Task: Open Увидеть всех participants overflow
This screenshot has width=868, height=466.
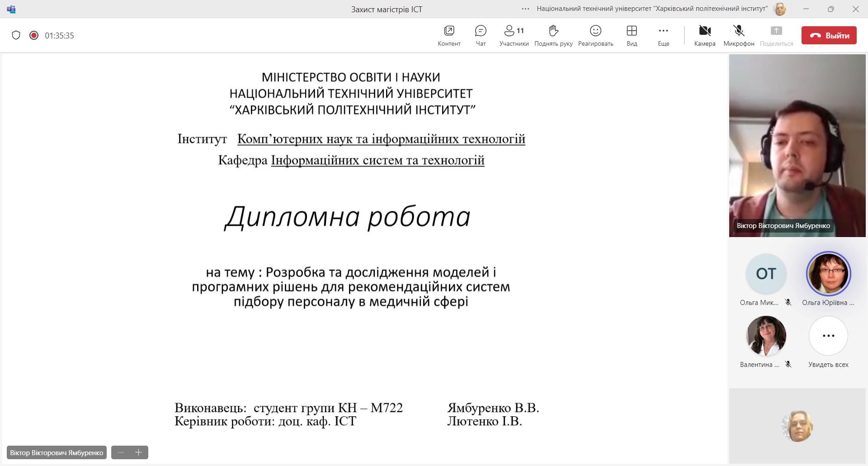Action: (828, 336)
